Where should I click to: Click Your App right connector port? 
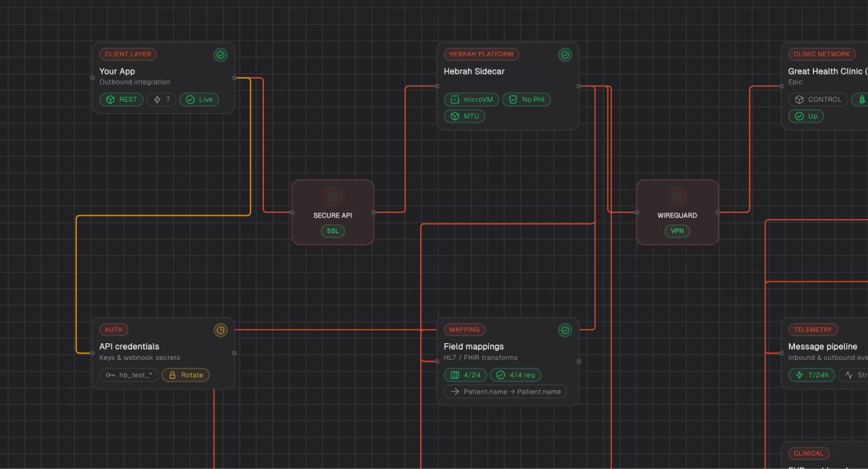pos(234,77)
